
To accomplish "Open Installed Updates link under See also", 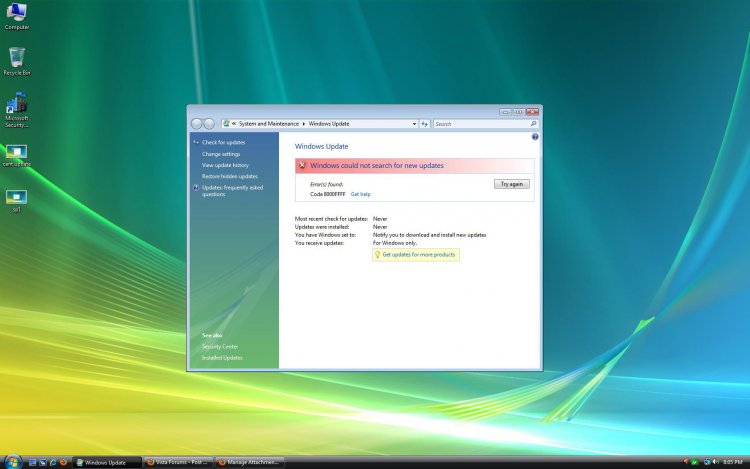I will click(222, 358).
